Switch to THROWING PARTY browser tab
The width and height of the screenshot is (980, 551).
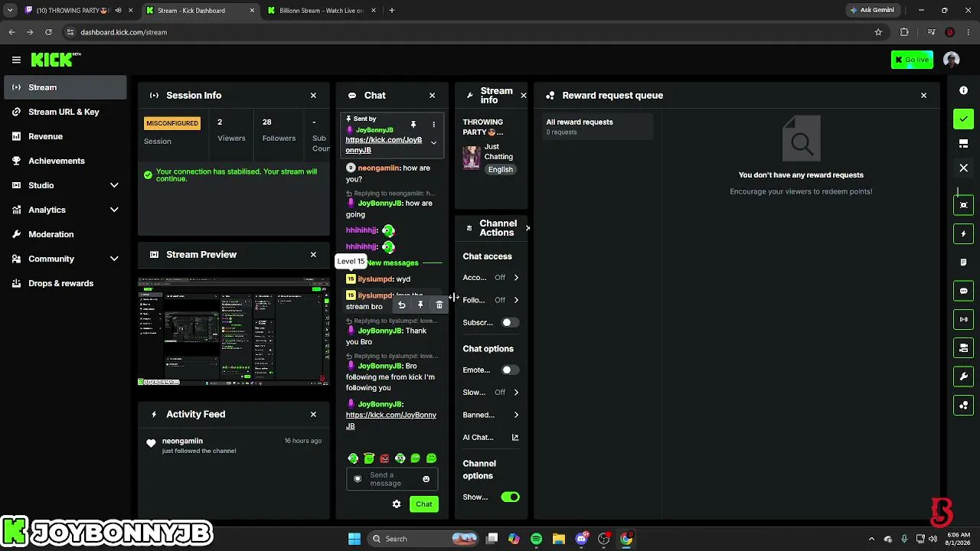click(73, 11)
